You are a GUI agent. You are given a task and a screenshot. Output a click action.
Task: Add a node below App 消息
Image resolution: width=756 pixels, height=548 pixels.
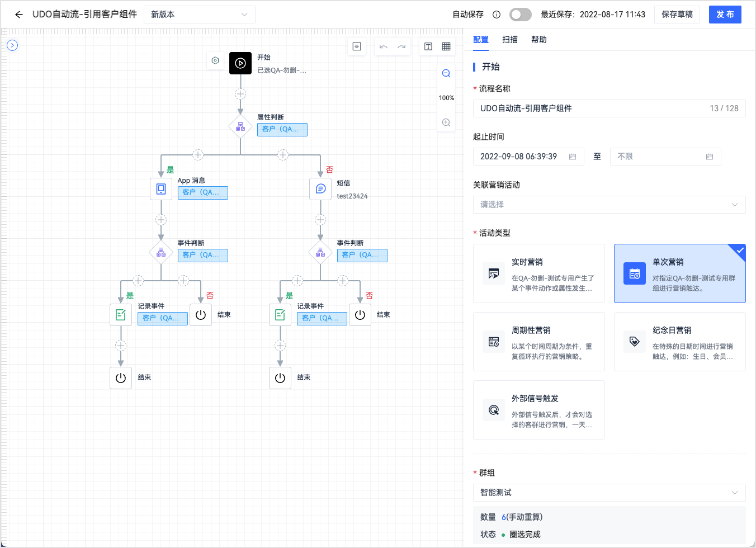[x=161, y=220]
